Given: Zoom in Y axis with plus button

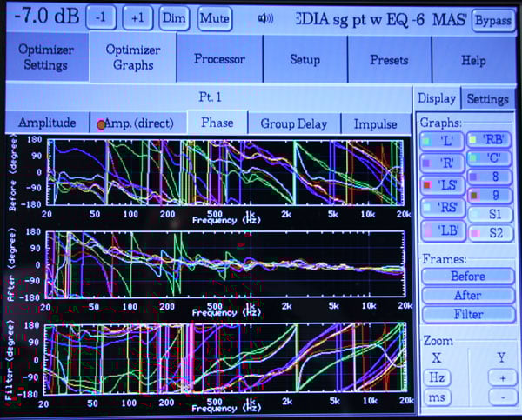Looking at the screenshot, I should coord(500,377).
